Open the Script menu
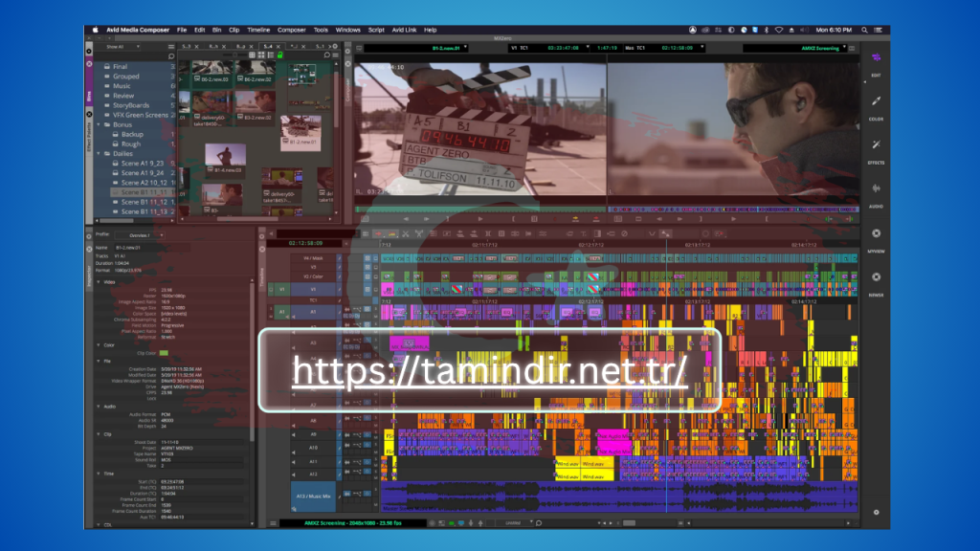 [376, 30]
